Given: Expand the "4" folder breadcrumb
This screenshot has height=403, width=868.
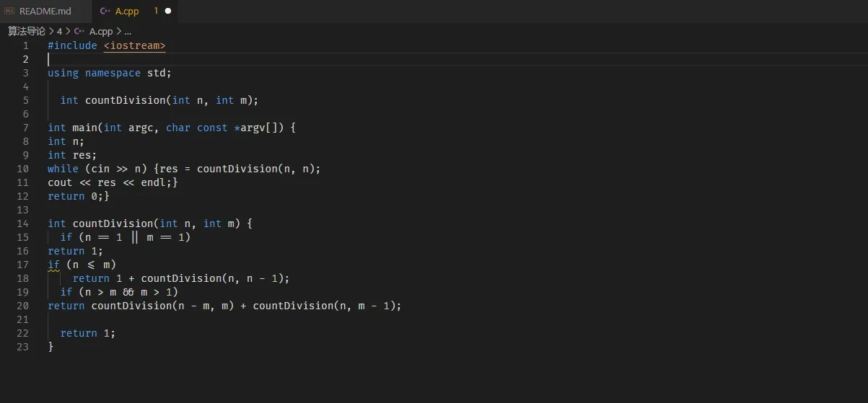Looking at the screenshot, I should pyautogui.click(x=60, y=32).
